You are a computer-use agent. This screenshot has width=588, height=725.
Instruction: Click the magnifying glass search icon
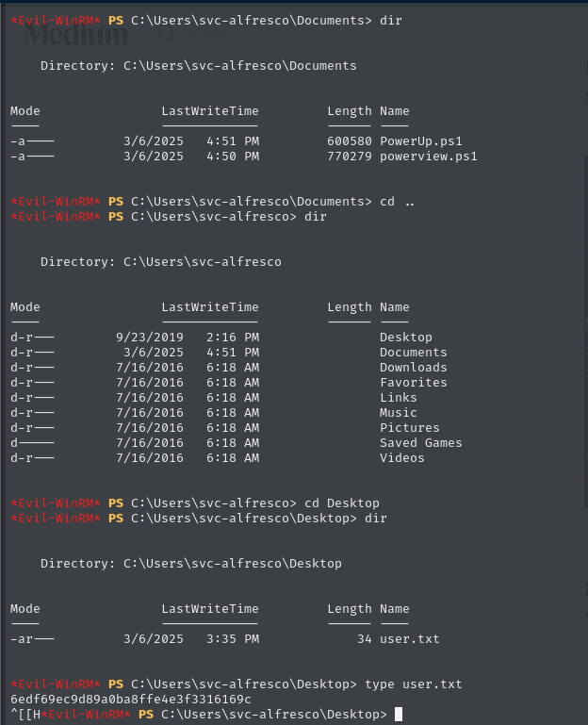click(167, 33)
